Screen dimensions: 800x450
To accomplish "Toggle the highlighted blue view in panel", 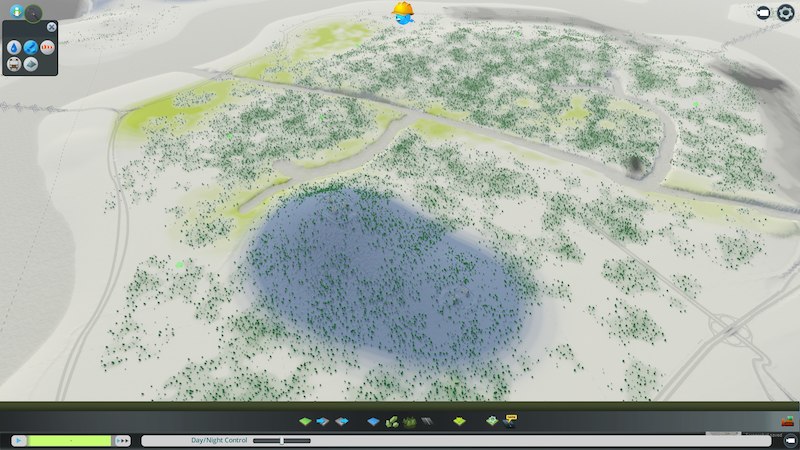I will pyautogui.click(x=30, y=47).
